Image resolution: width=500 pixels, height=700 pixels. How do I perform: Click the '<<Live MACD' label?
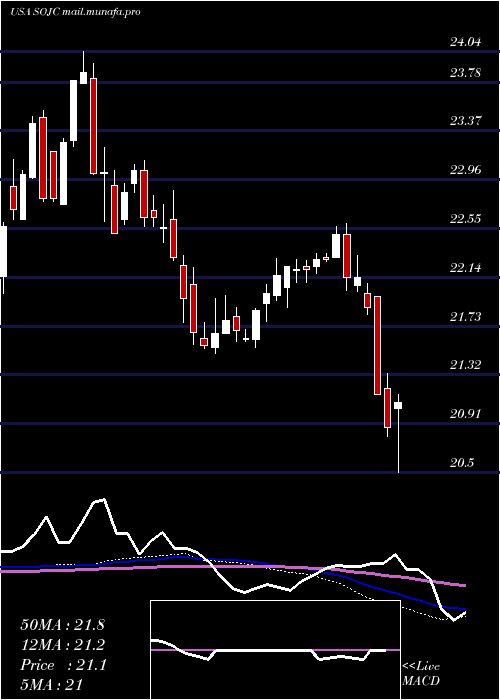click(x=421, y=674)
